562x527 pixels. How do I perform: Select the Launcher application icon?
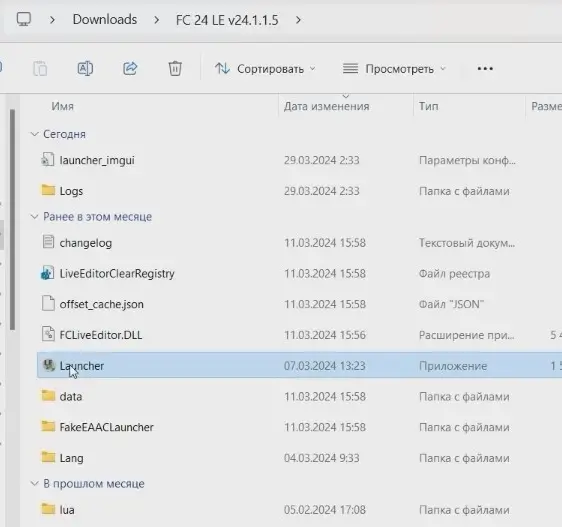point(48,365)
